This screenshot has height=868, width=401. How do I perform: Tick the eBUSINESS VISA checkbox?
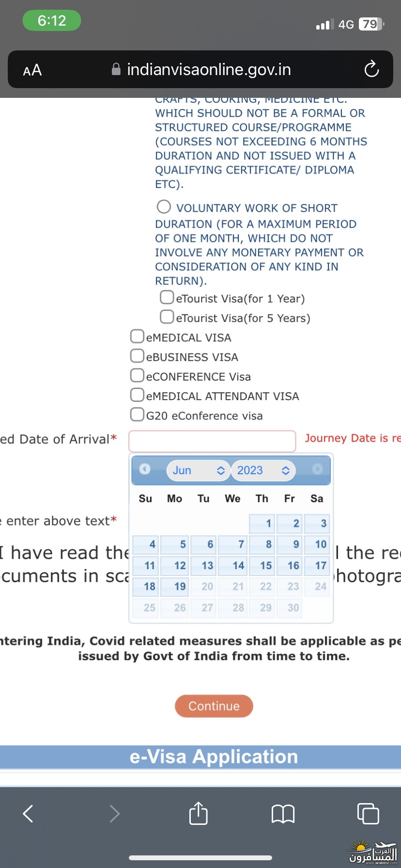pyautogui.click(x=137, y=356)
